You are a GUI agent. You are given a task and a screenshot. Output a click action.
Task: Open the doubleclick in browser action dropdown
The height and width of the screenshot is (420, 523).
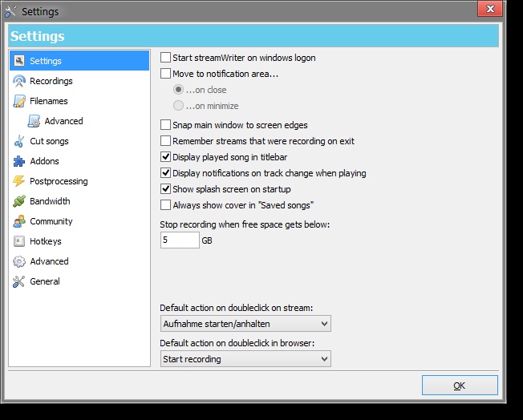245,358
